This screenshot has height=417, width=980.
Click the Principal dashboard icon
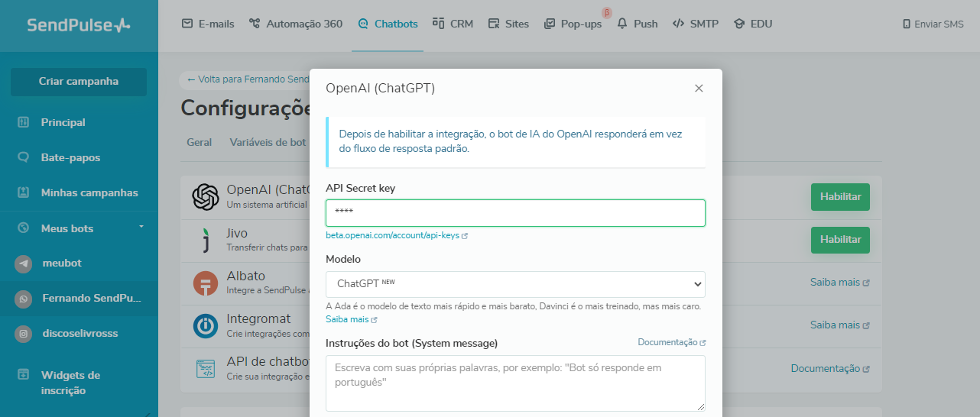[x=24, y=123]
